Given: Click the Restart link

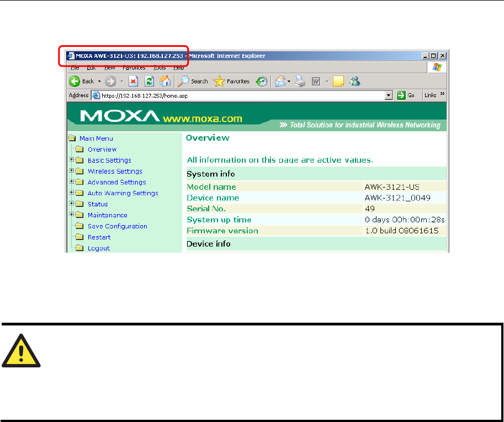Looking at the screenshot, I should 99,237.
